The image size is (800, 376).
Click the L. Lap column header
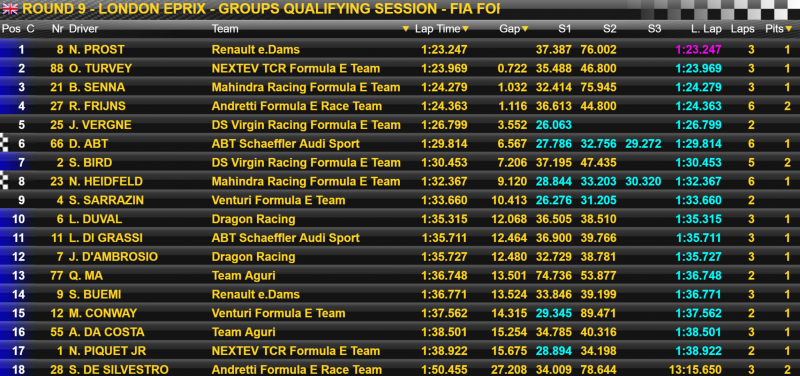click(707, 29)
